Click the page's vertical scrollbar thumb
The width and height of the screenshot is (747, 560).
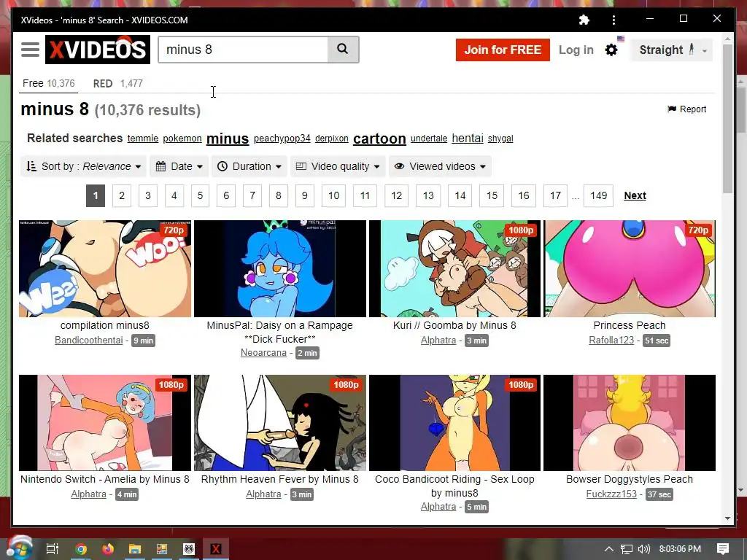point(727,119)
